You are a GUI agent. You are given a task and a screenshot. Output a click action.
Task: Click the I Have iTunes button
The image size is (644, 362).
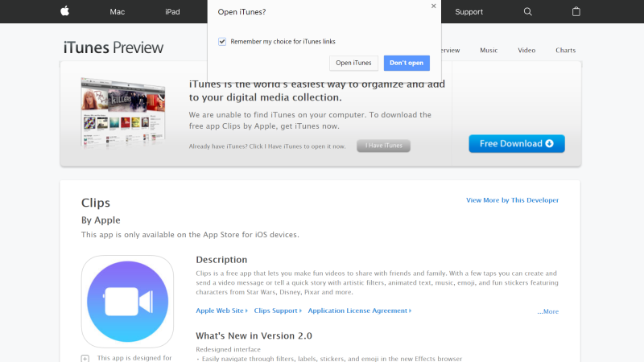[384, 146]
